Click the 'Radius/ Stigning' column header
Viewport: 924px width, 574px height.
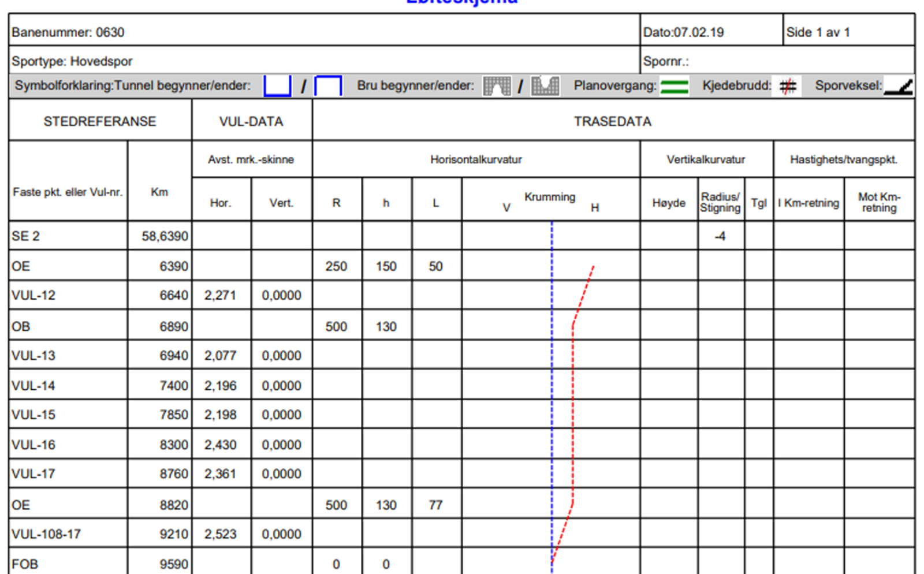pyautogui.click(x=720, y=202)
